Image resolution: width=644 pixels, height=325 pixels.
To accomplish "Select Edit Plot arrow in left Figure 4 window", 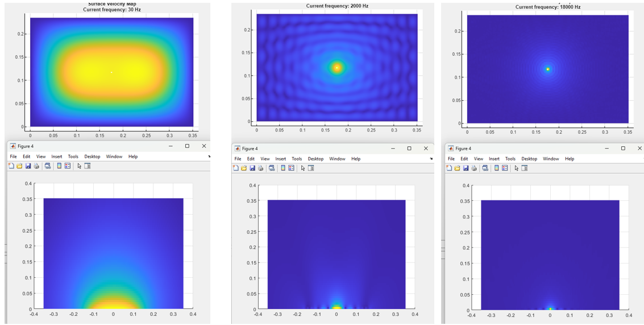I will pos(79,166).
